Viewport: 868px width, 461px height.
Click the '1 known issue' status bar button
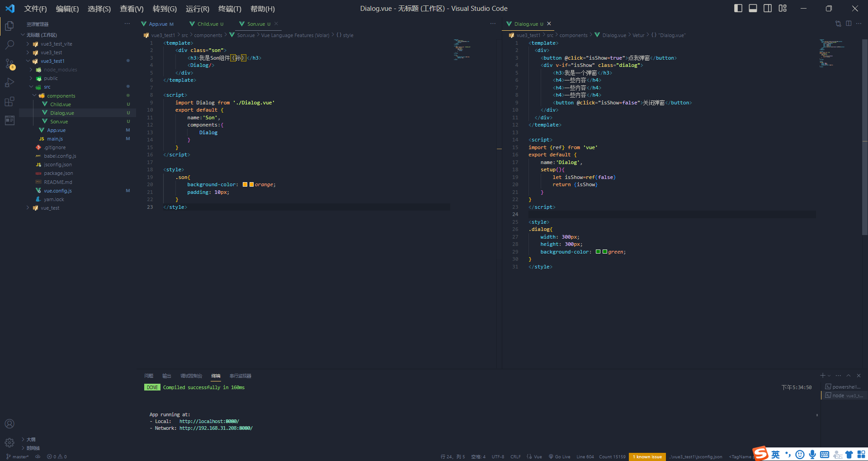(x=647, y=456)
